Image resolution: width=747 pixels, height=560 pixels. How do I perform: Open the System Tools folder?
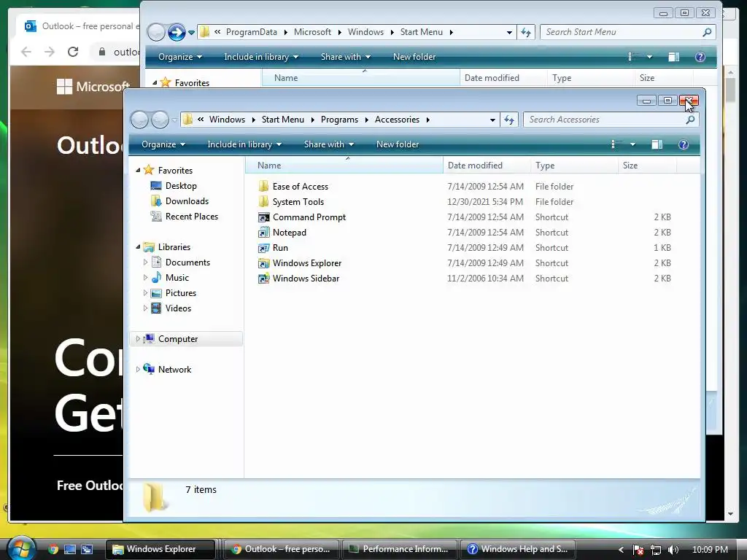coord(298,202)
